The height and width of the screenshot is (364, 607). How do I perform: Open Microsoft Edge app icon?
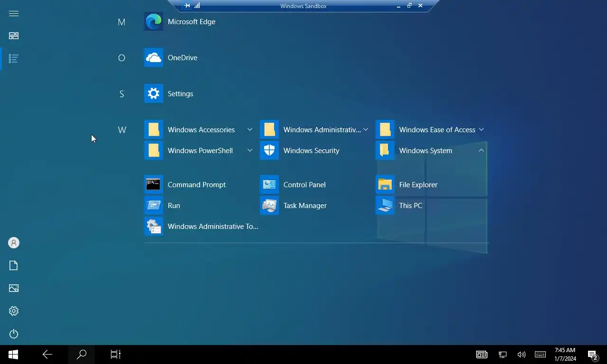click(154, 22)
